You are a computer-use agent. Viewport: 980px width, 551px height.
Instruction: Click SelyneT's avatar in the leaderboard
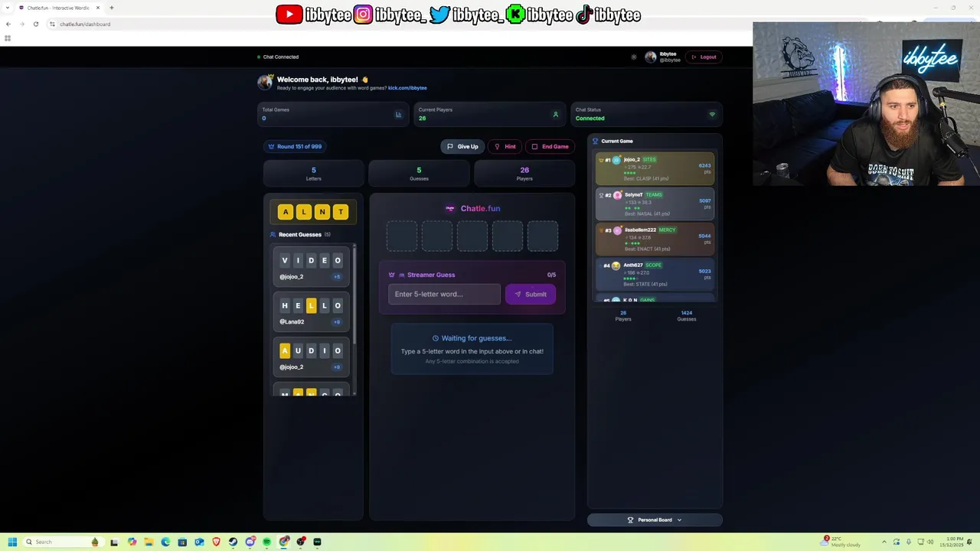[617, 195]
